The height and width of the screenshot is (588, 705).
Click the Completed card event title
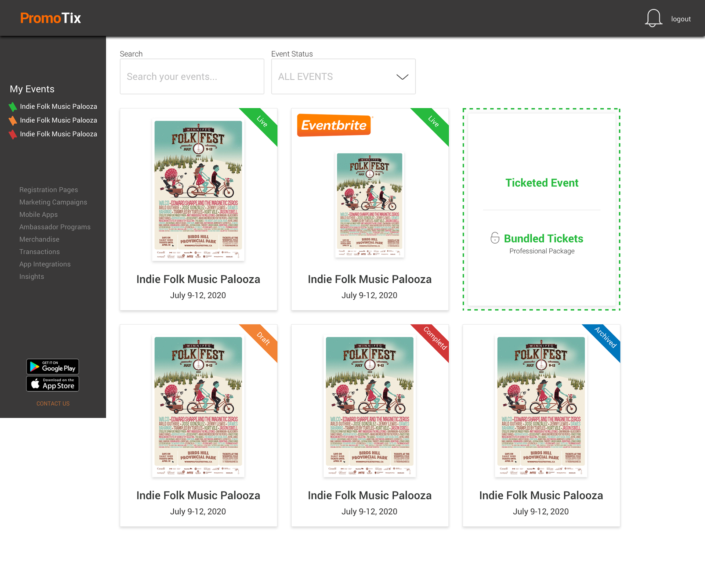click(x=369, y=495)
